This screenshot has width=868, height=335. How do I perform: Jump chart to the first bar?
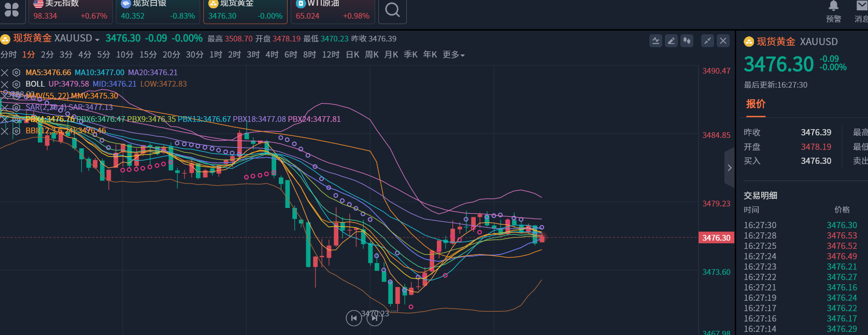click(353, 318)
